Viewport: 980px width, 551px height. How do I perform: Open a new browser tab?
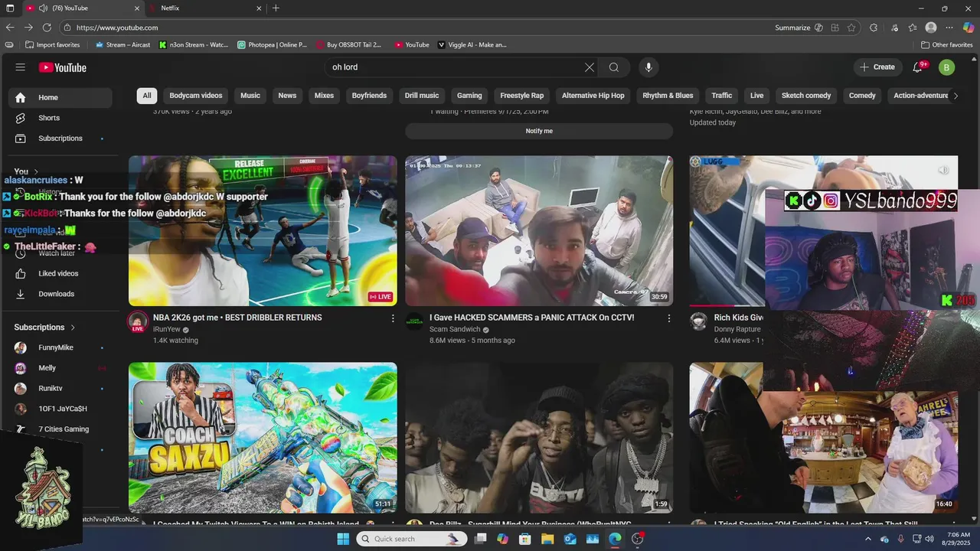[x=276, y=8]
